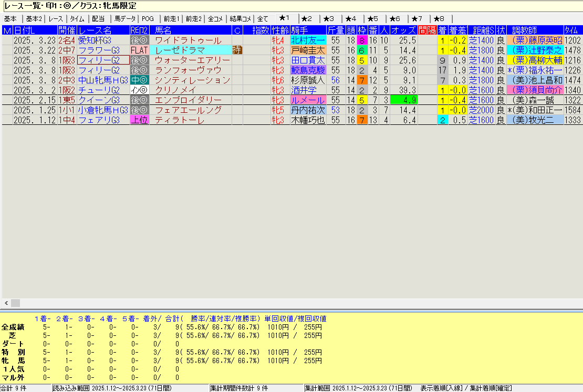Select the 全て tab
Image resolution: width=583 pixels, height=392 pixels.
coord(263,19)
